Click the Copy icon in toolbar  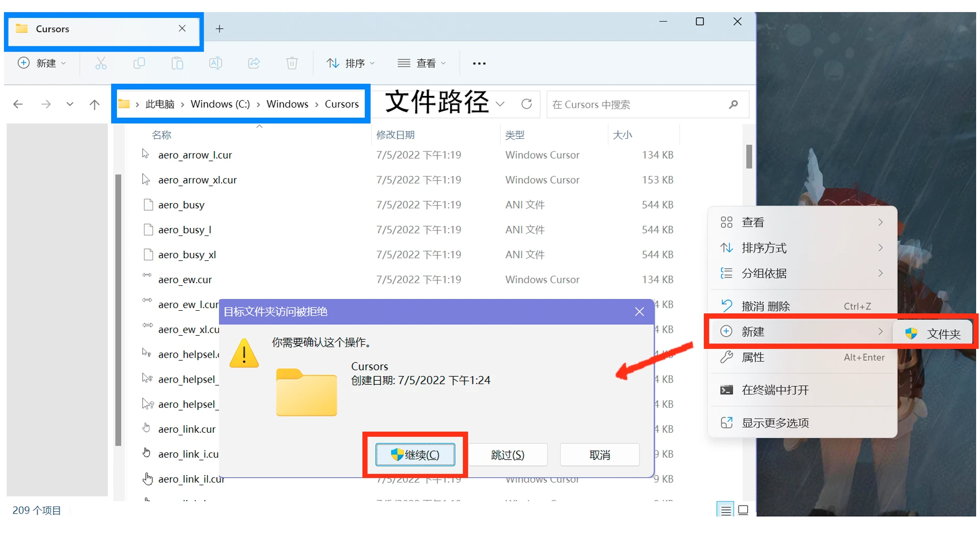139,63
